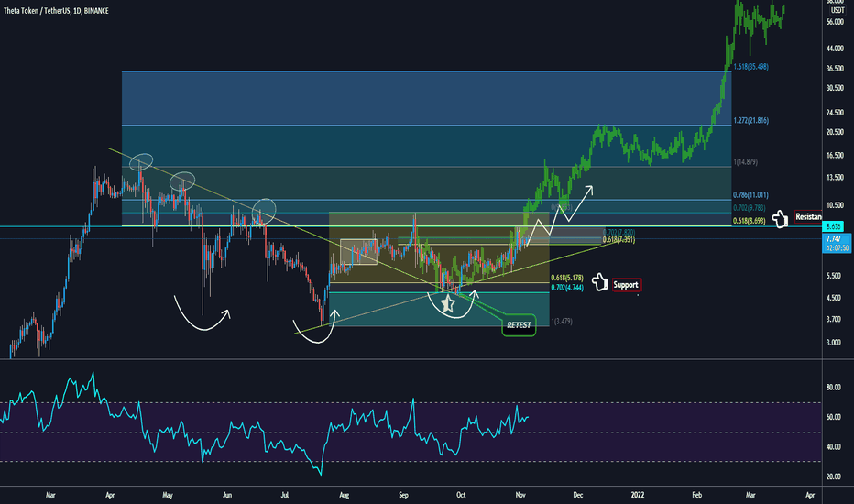Select the star icon at the retest low

(x=448, y=303)
